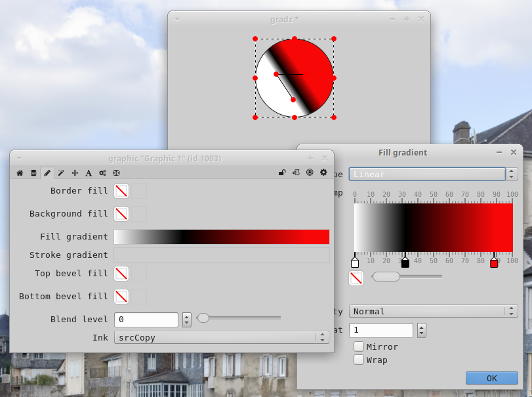Enable the Mirror checkbox
The width and height of the screenshot is (532, 397).
[x=359, y=346]
